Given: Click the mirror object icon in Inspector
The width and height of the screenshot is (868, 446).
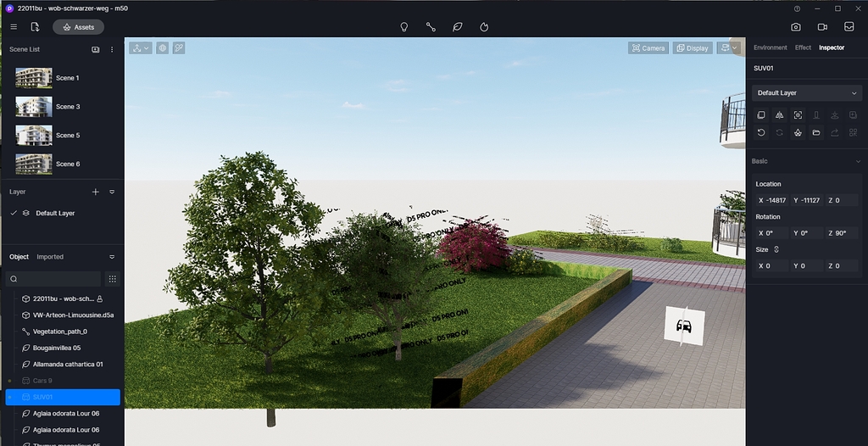Looking at the screenshot, I should pos(780,115).
